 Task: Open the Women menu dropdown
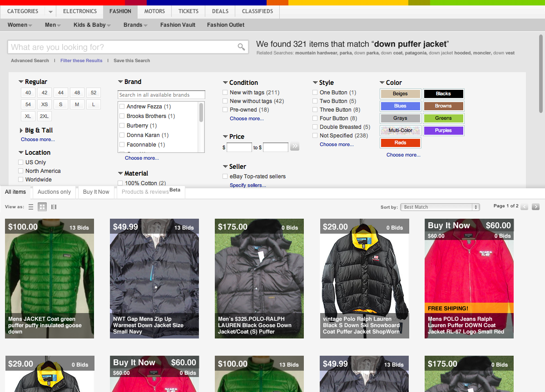[20, 25]
